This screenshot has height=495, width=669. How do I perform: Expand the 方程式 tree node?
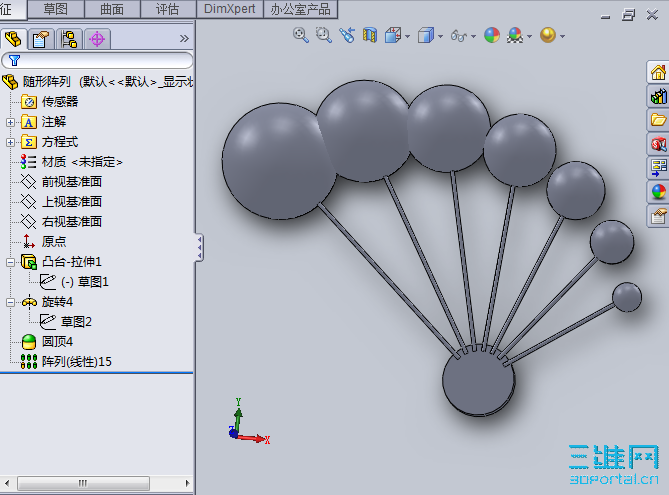10,143
